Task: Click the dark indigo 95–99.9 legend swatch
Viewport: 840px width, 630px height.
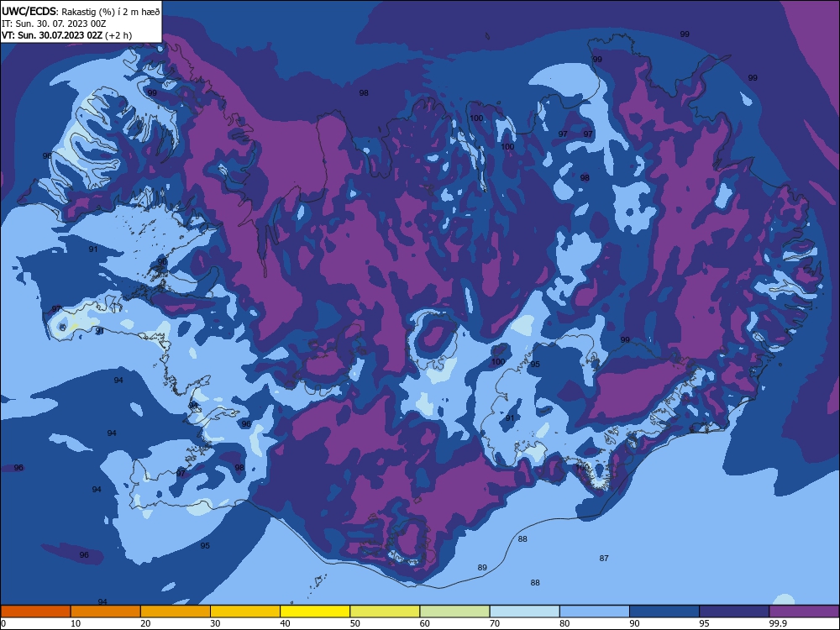Action: click(x=734, y=612)
